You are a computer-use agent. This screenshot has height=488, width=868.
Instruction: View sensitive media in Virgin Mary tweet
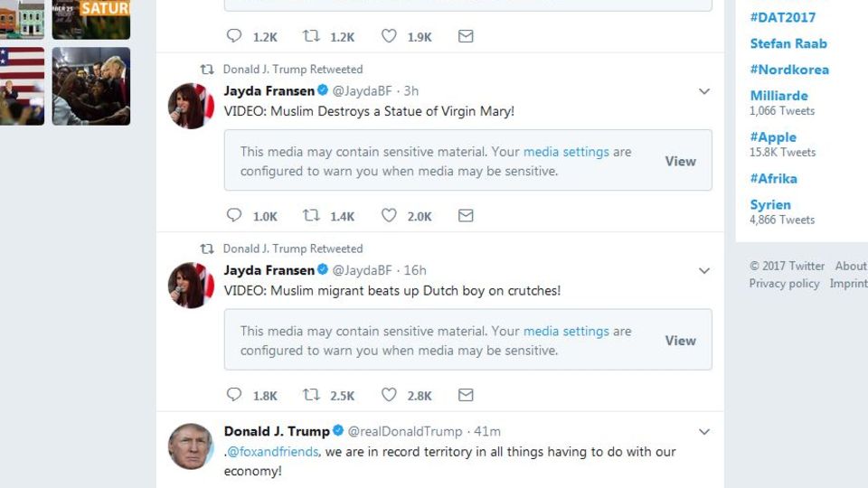(x=680, y=161)
